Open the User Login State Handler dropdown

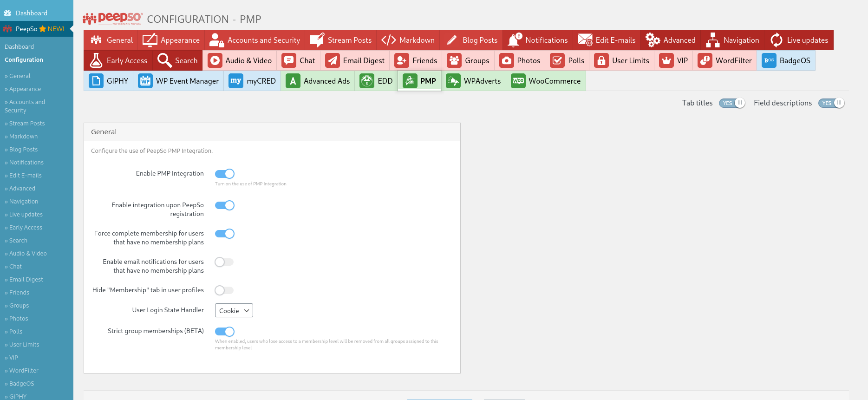(234, 310)
